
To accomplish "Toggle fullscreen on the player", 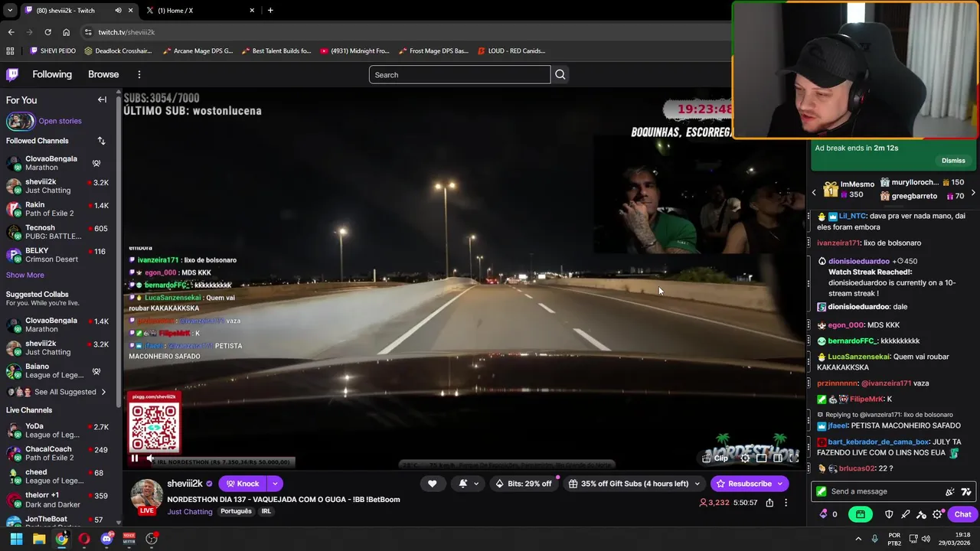I will tap(794, 458).
